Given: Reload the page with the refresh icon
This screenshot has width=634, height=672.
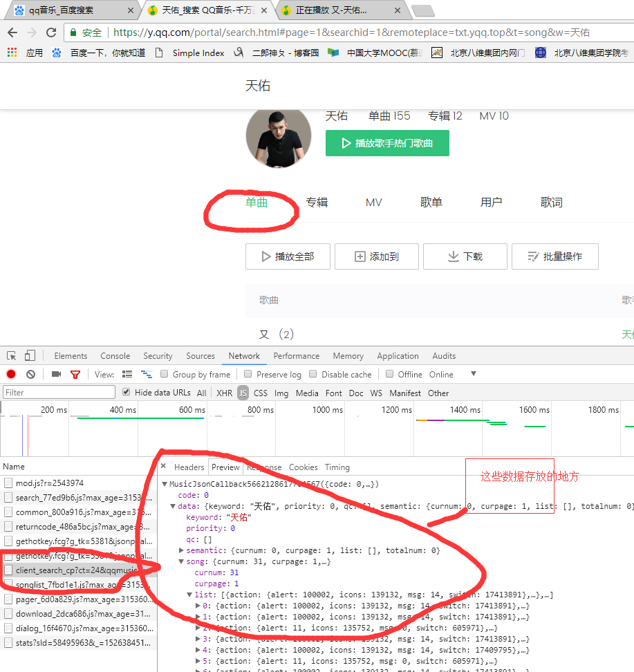Looking at the screenshot, I should 51,32.
